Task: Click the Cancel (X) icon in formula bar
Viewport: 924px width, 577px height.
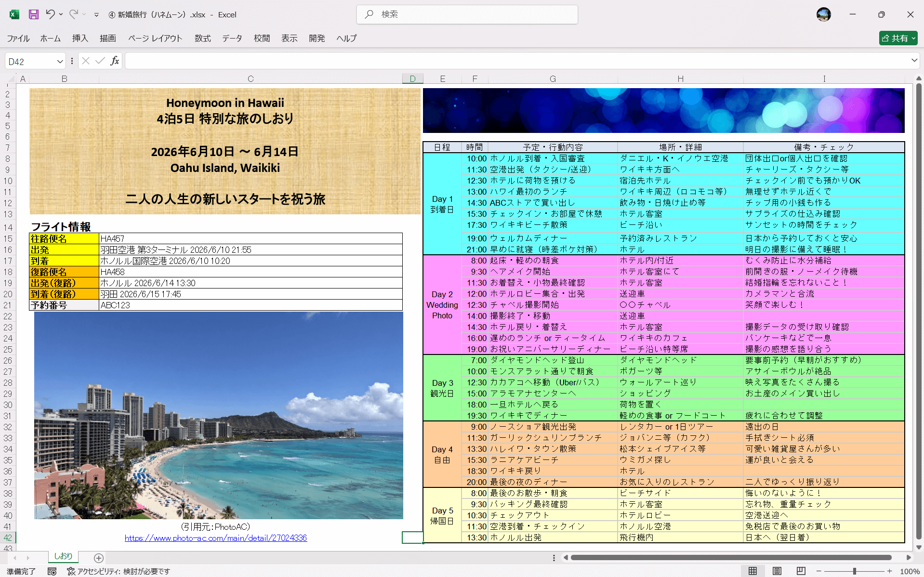Action: pyautogui.click(x=85, y=61)
